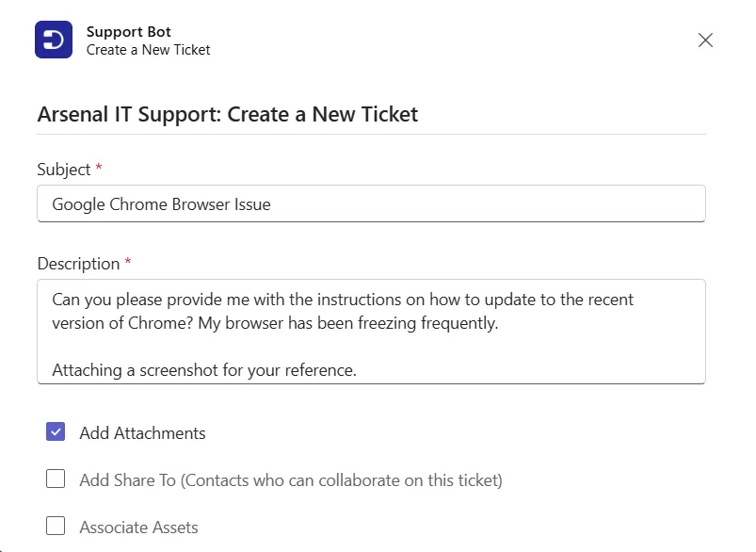Click the Subject input field
756x552 pixels.
click(370, 203)
